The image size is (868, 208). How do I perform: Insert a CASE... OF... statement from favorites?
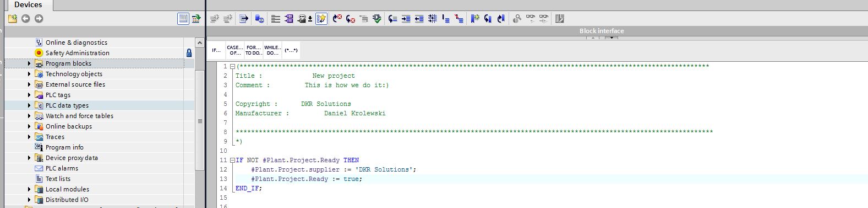click(235, 50)
